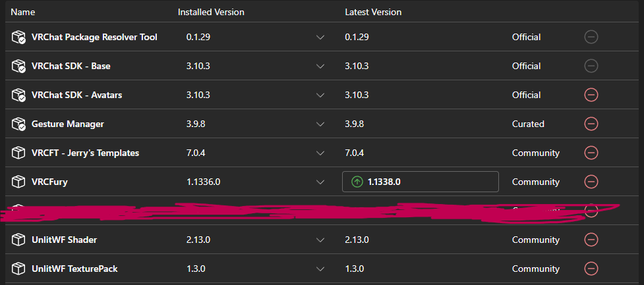Remove the UnlitWF Shader package
The image size is (644, 285).
tap(591, 240)
